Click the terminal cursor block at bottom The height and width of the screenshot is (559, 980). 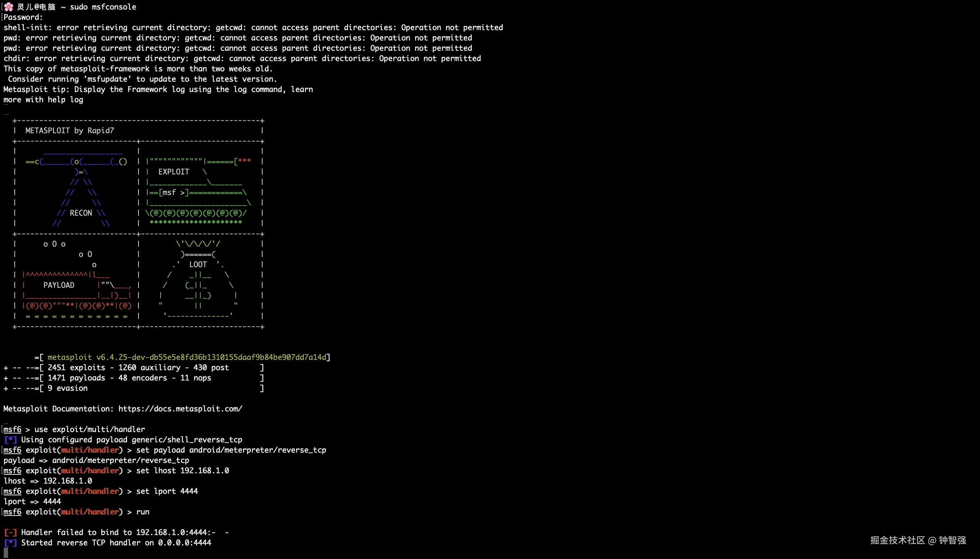pyautogui.click(x=6, y=553)
